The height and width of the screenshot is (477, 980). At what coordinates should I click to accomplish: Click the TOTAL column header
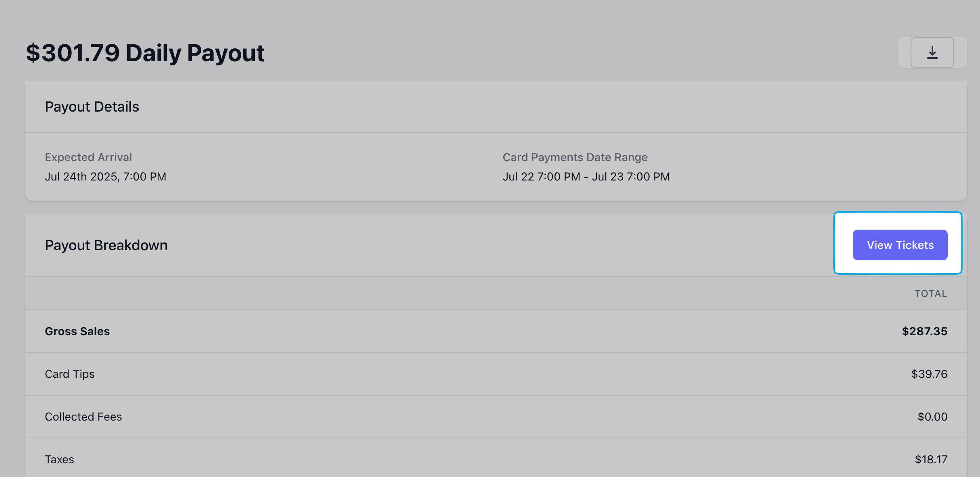point(931,294)
